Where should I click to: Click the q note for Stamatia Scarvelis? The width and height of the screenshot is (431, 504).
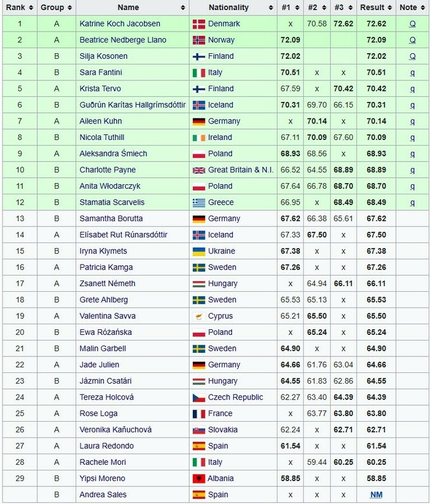(413, 203)
